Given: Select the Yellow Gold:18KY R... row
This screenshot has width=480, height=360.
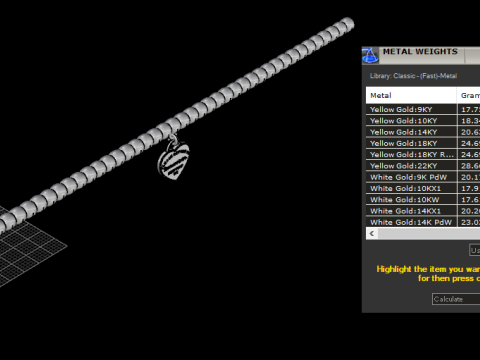Looking at the screenshot, I should pyautogui.click(x=423, y=155).
